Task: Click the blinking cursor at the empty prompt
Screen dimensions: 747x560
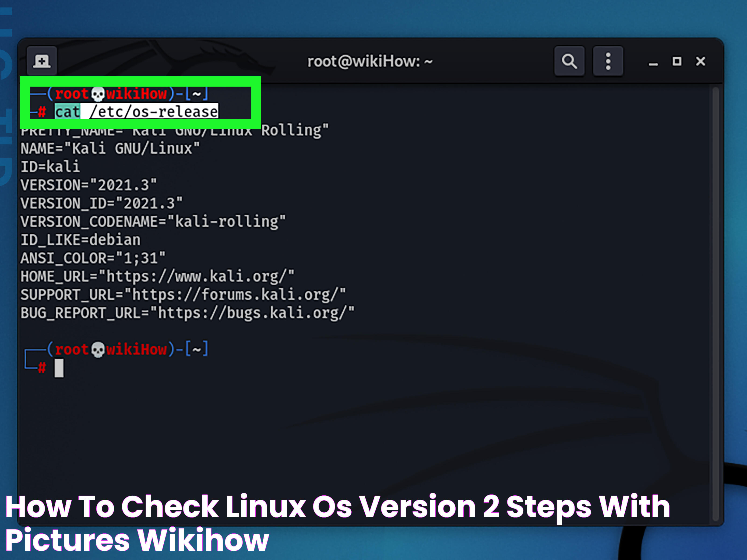Action: point(59,368)
